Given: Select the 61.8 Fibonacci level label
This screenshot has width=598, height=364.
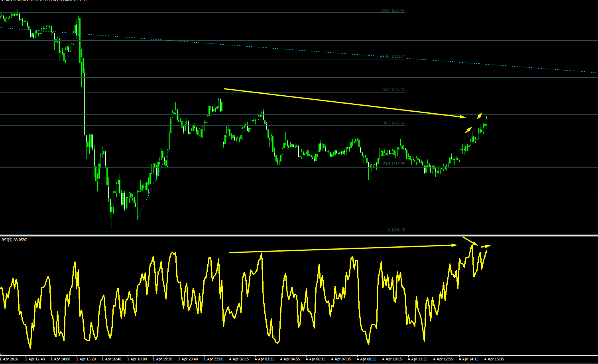Looking at the screenshot, I should click(392, 57).
